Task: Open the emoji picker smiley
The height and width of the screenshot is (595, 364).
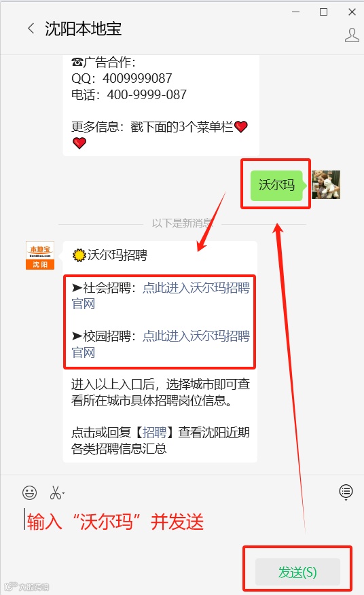Action: (30, 493)
